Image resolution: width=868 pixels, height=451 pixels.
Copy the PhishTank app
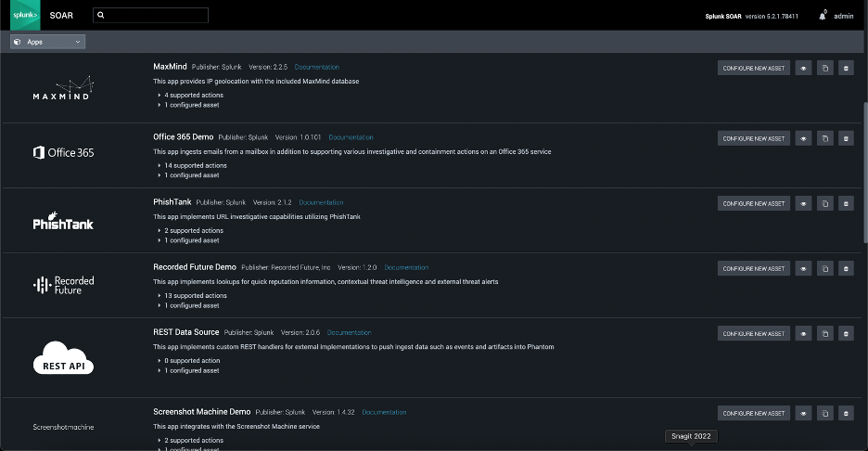click(824, 203)
